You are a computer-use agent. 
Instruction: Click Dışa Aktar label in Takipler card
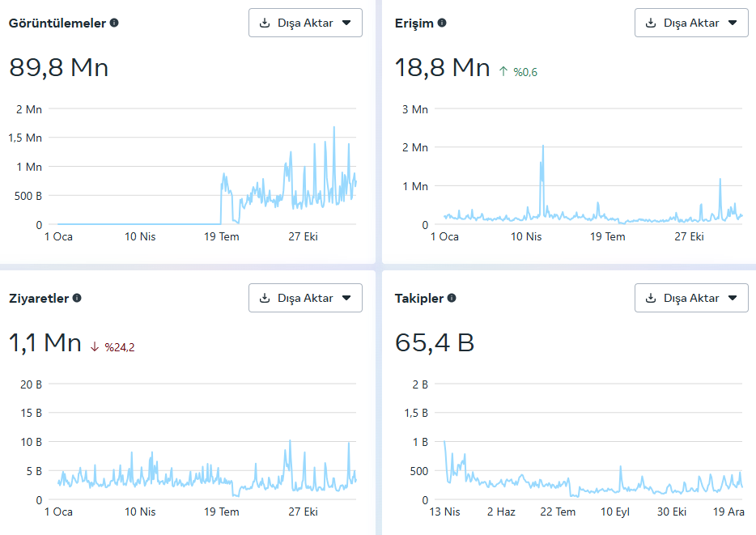(691, 298)
